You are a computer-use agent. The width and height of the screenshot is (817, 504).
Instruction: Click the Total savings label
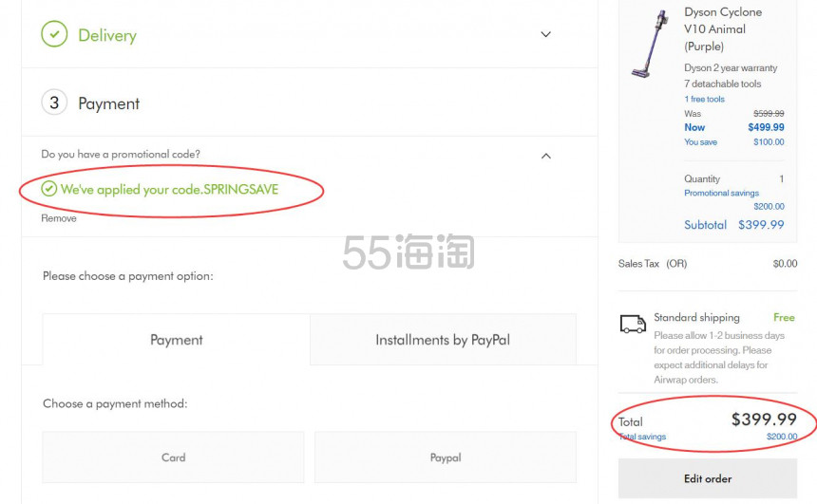642,437
